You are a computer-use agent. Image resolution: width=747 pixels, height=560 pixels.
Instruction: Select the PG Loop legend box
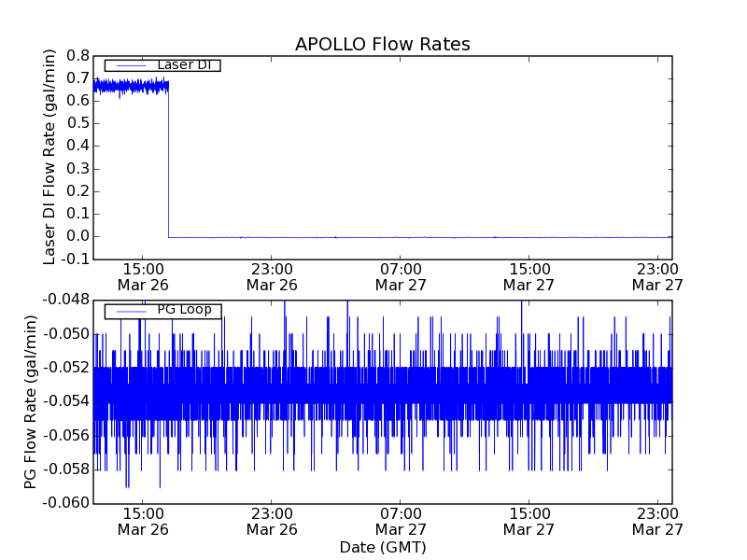pyautogui.click(x=162, y=311)
